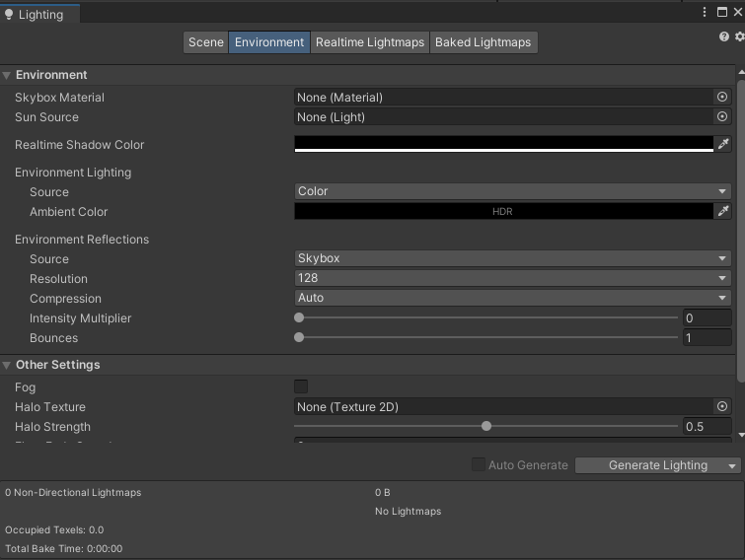This screenshot has width=745, height=560.
Task: Click the Occupied Texels text
Action: point(54,529)
